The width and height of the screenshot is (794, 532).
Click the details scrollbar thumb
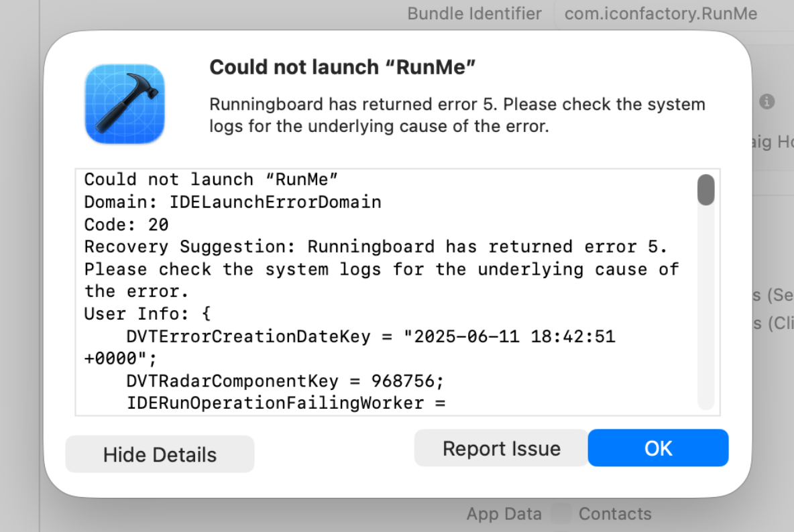pyautogui.click(x=705, y=190)
